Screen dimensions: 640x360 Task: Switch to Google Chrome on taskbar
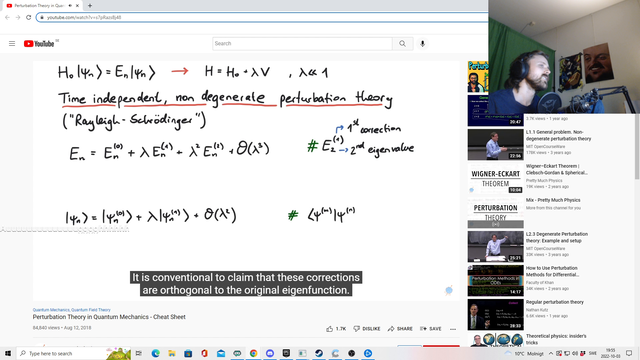click(253, 353)
